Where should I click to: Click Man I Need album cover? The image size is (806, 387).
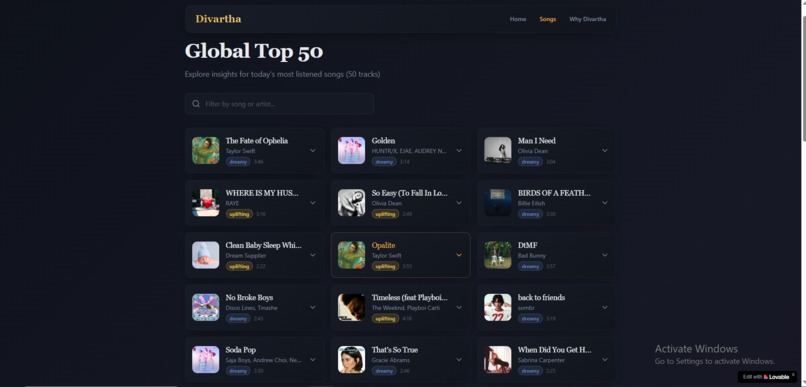pos(498,151)
